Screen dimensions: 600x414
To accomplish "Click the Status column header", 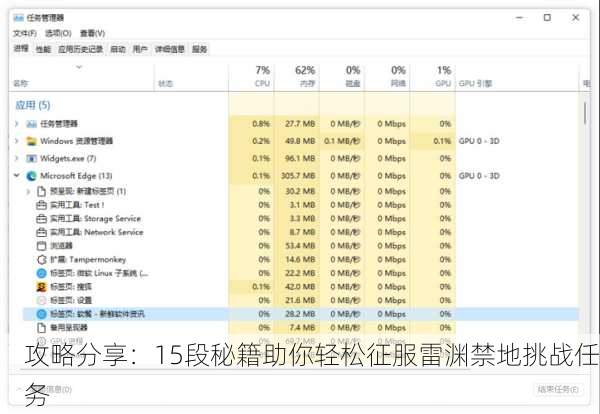I will (x=191, y=77).
